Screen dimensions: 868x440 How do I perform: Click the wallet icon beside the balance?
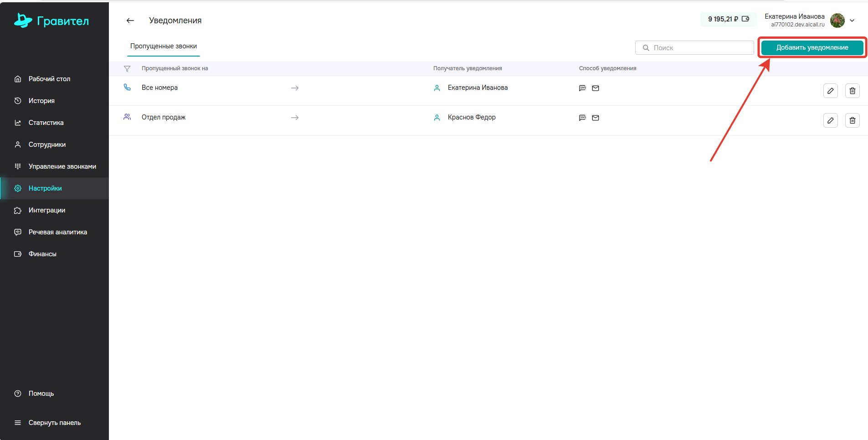(745, 19)
